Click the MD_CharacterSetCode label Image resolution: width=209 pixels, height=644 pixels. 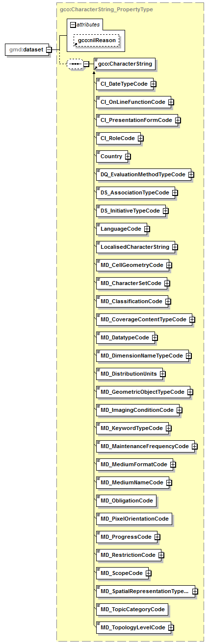(x=131, y=283)
